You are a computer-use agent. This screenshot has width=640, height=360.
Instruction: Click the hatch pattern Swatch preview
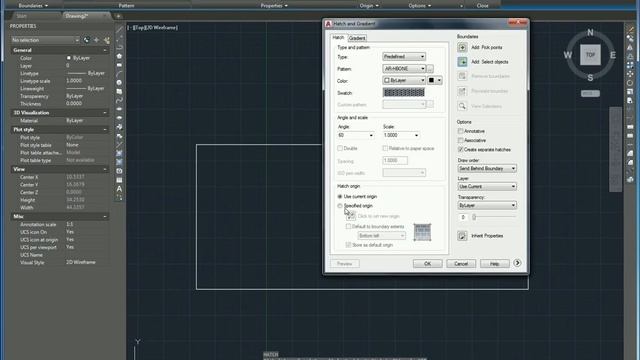click(404, 93)
